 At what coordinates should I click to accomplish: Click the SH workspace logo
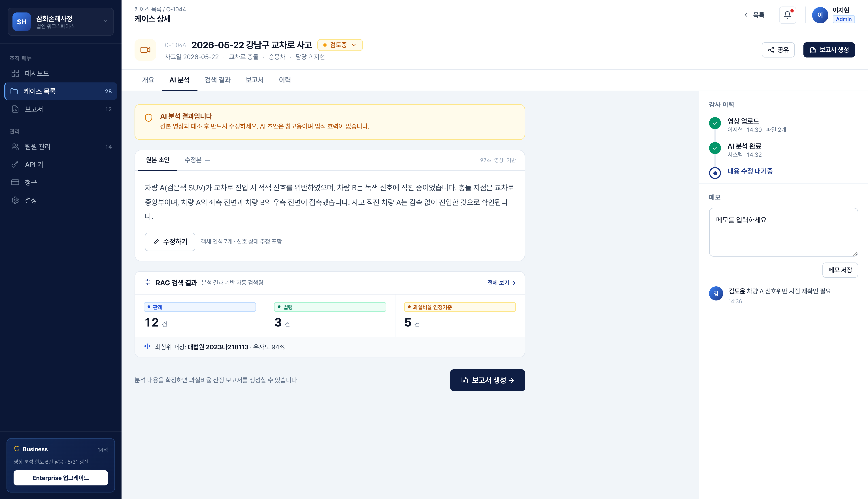pos(22,22)
